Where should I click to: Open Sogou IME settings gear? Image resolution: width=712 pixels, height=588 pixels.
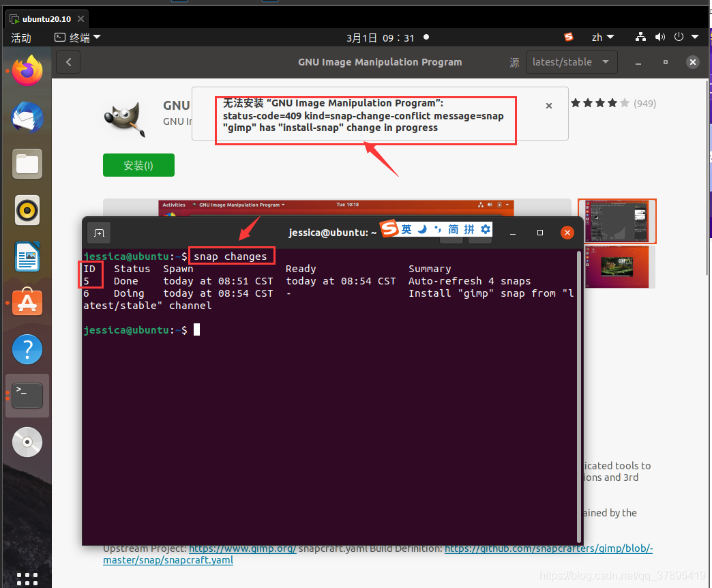(x=486, y=229)
